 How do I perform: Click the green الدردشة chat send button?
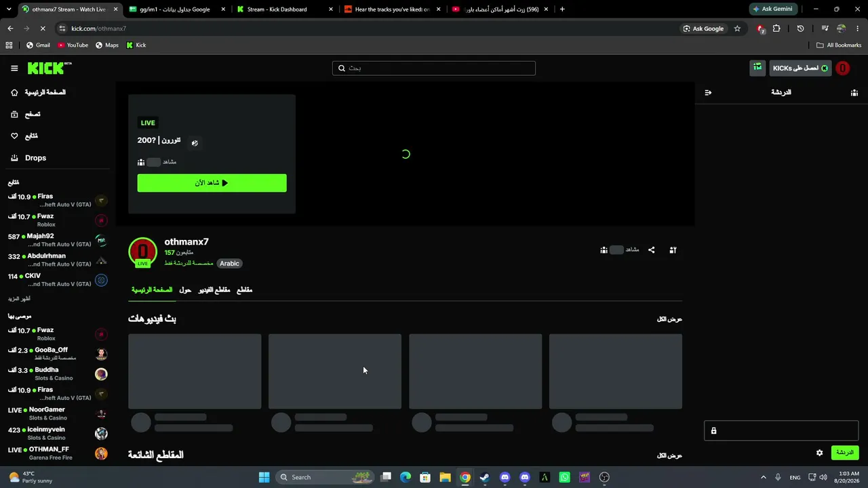point(844,453)
